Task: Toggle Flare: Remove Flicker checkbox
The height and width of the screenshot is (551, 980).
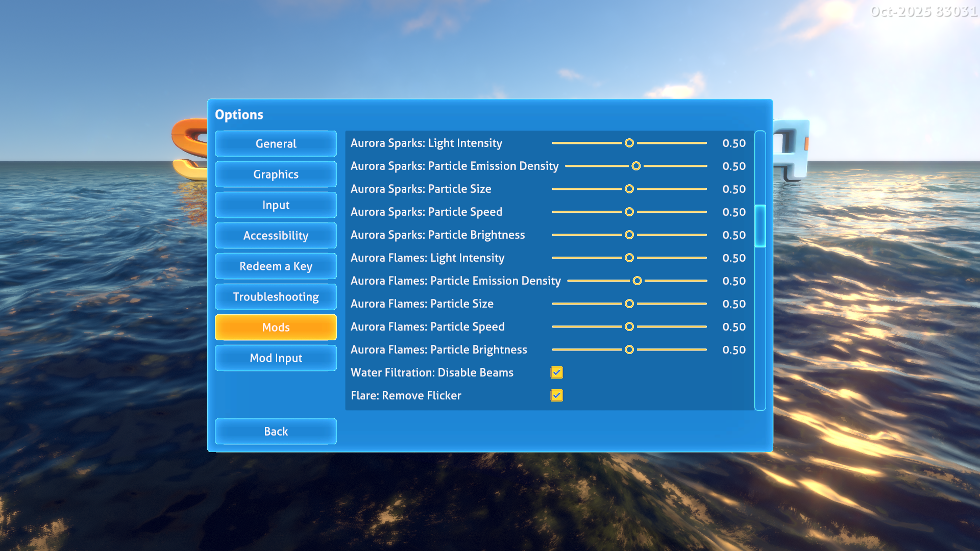Action: (x=557, y=395)
